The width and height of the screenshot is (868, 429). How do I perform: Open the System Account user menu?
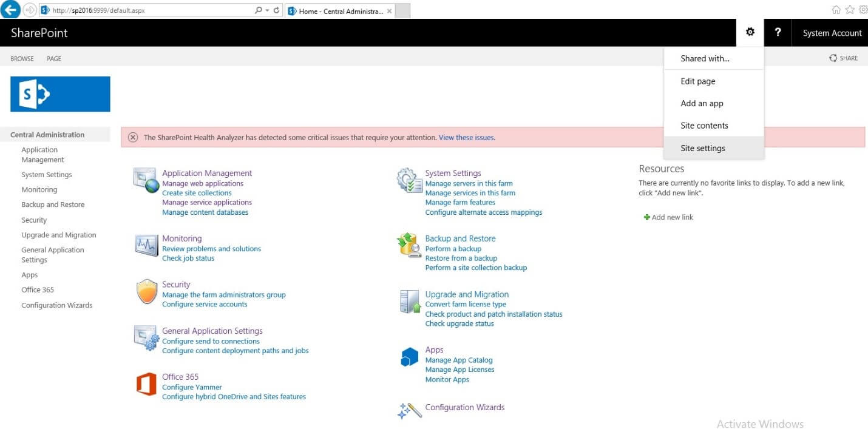pyautogui.click(x=832, y=33)
